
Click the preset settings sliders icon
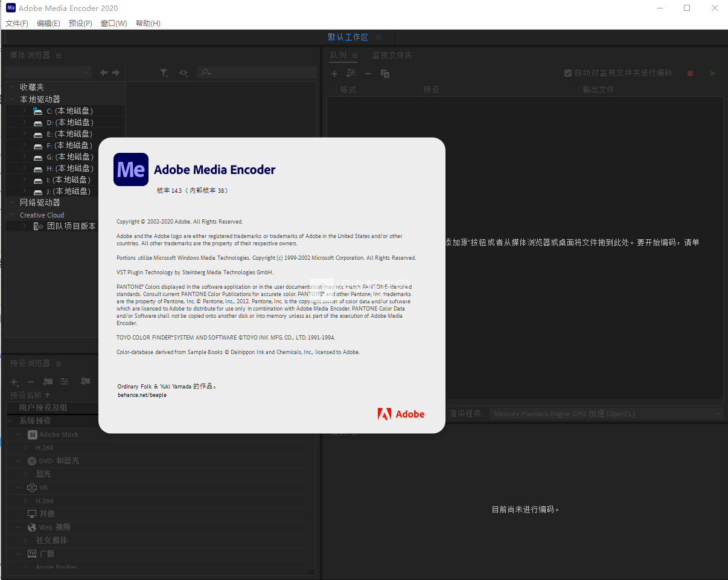coord(65,382)
